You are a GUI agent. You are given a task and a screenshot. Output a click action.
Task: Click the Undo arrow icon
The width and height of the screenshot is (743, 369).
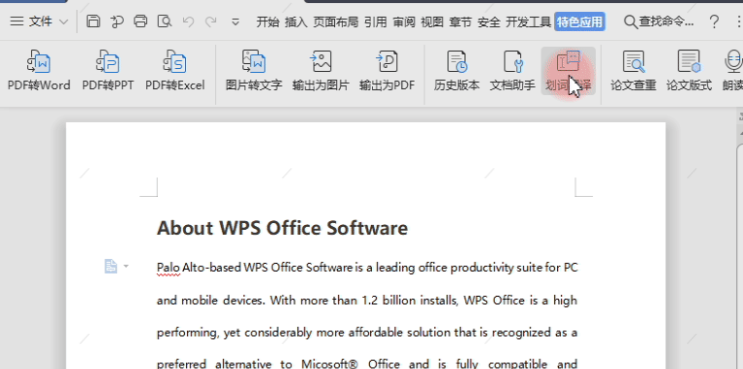click(x=189, y=21)
